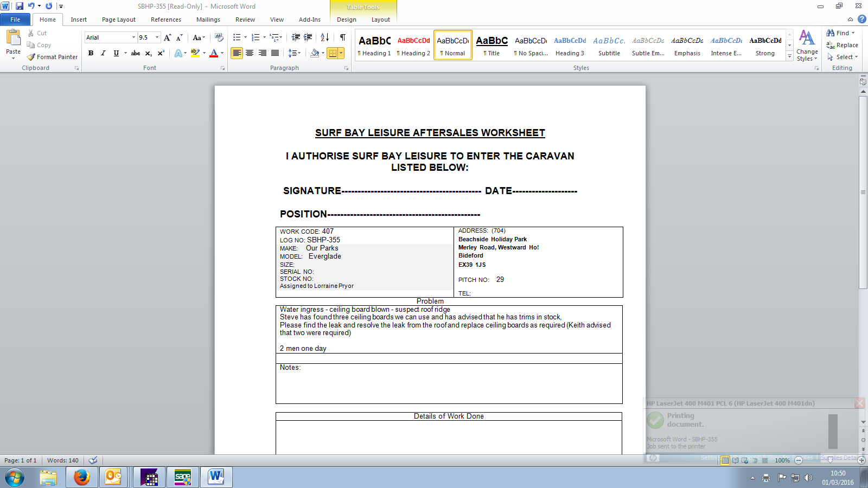
Task: Open the Multilevel List dropdown
Action: [276, 37]
